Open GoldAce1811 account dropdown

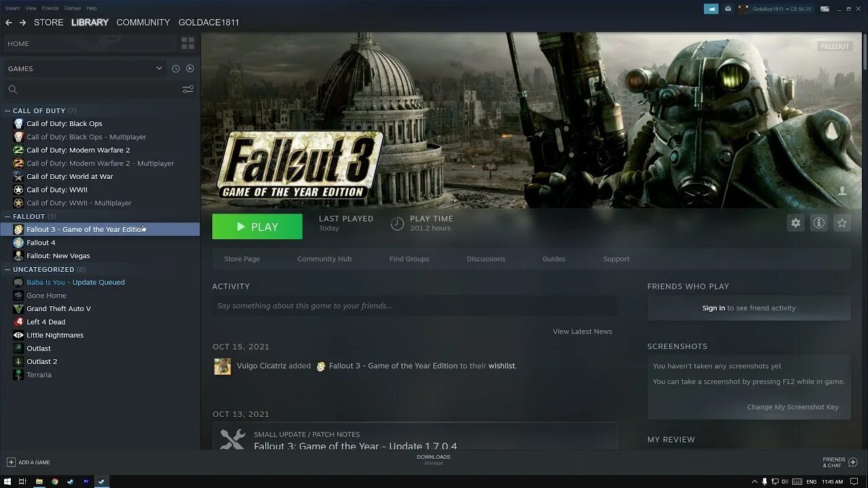click(781, 9)
